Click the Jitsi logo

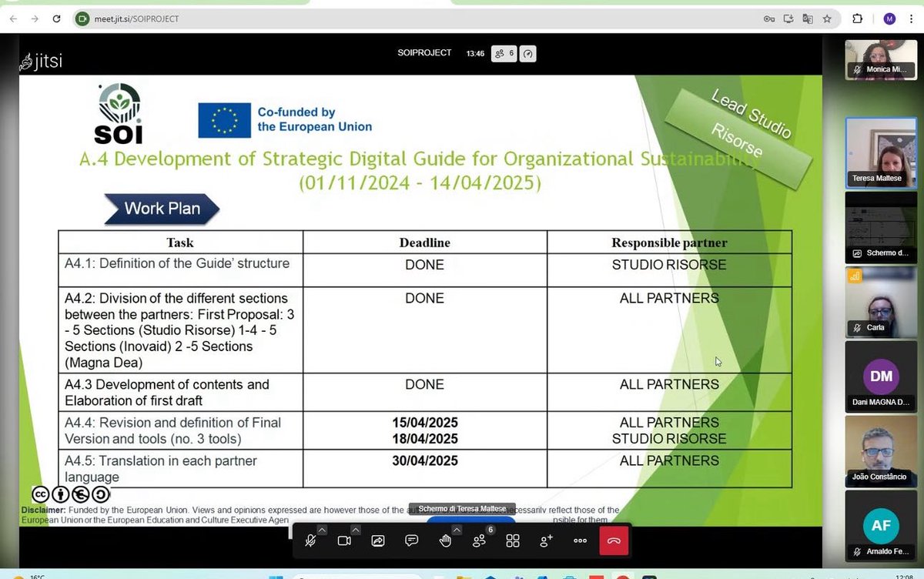pos(41,62)
